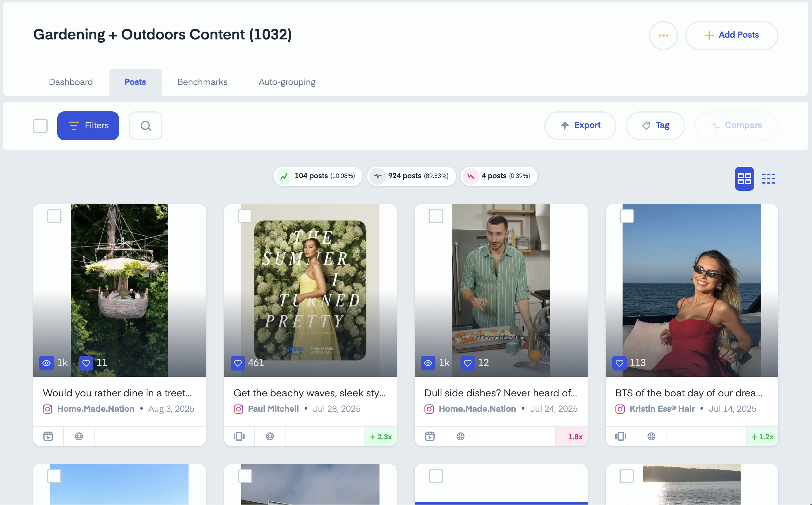The image size is (812, 505).
Task: Click likes heart icon on boat day post
Action: tap(619, 363)
